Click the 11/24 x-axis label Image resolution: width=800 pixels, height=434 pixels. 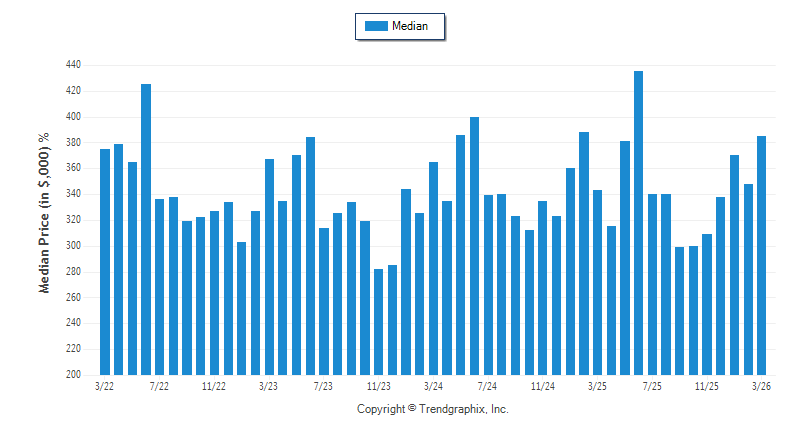click(542, 386)
